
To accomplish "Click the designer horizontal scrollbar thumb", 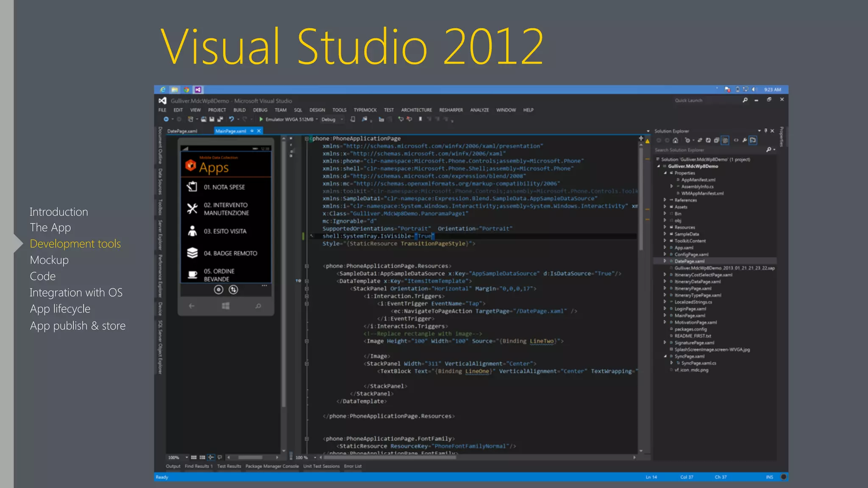I will coord(250,457).
